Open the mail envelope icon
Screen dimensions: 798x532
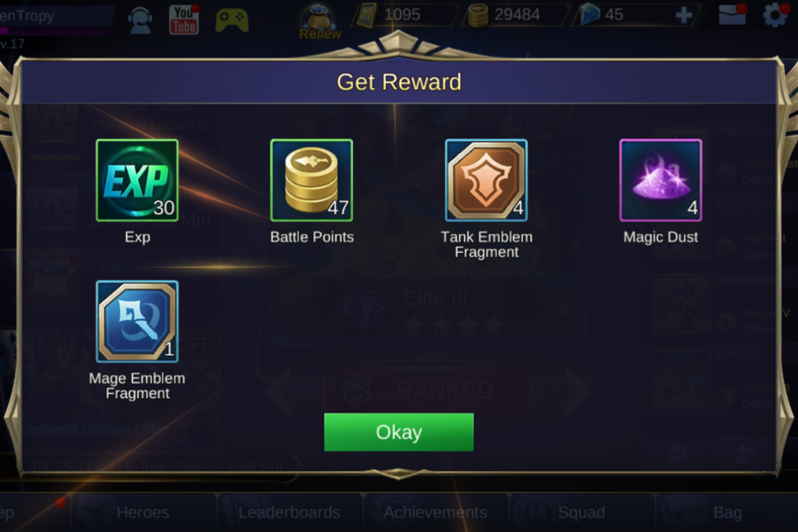coord(733,14)
